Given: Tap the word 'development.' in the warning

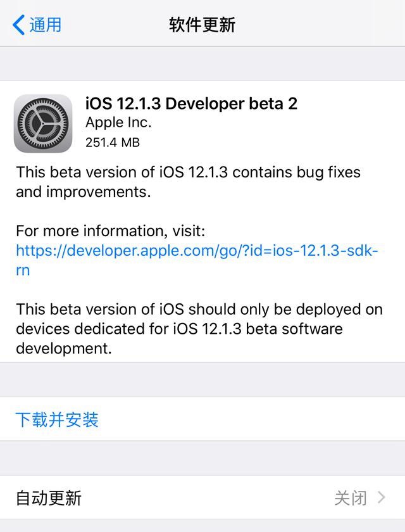Looking at the screenshot, I should [64, 348].
